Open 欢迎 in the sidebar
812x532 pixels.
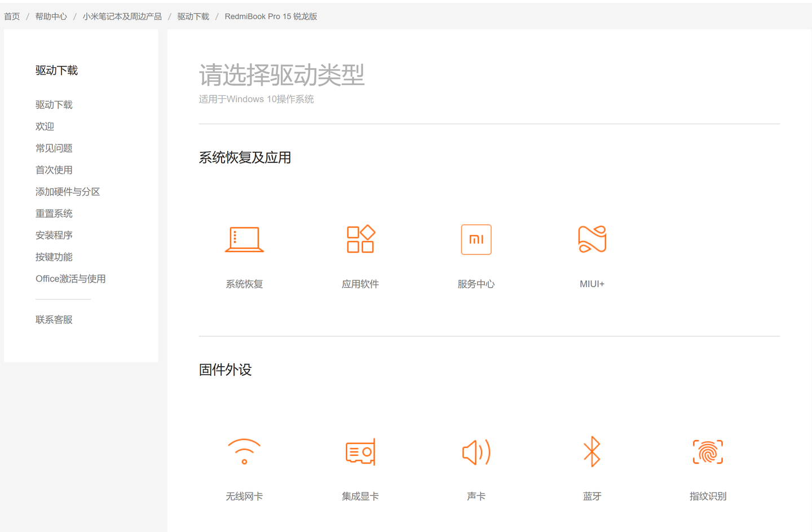coord(45,126)
